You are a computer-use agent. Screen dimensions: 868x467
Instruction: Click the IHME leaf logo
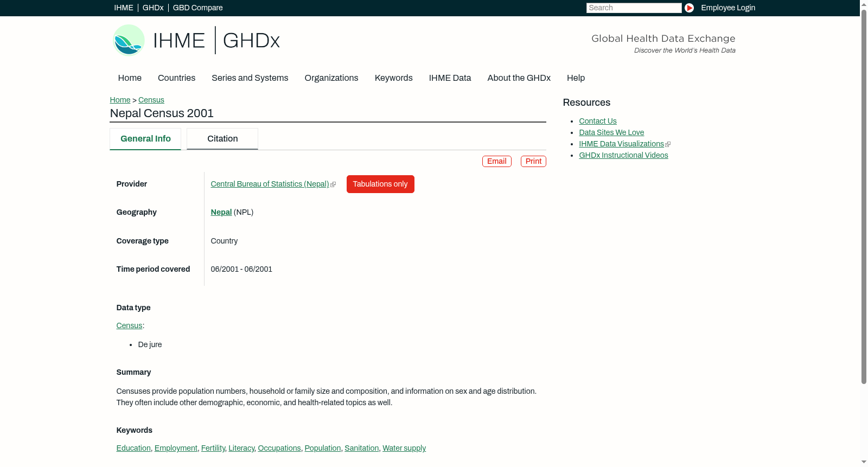pos(129,40)
